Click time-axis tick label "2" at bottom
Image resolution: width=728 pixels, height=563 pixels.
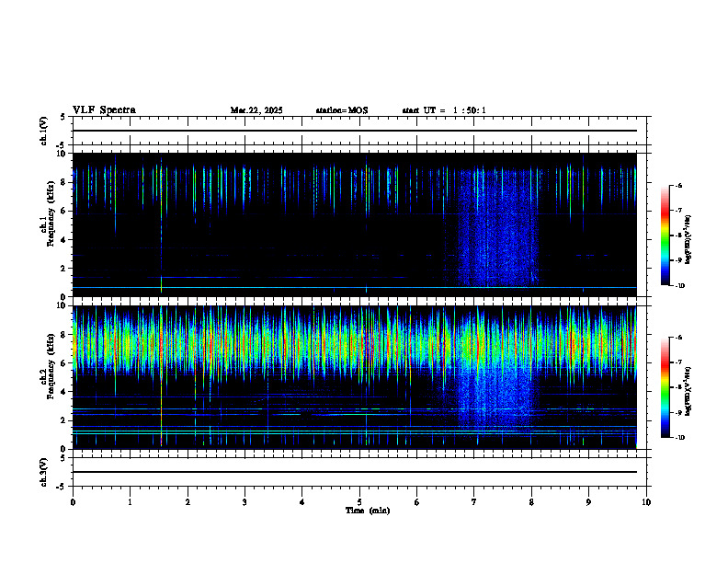tap(188, 502)
